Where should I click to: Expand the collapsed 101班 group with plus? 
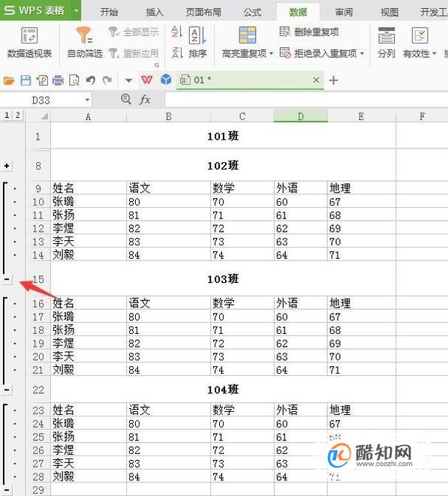(x=7, y=166)
